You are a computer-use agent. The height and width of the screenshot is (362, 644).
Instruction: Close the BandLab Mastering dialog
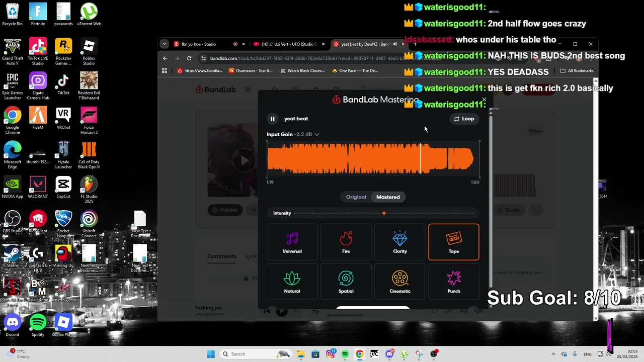484,100
